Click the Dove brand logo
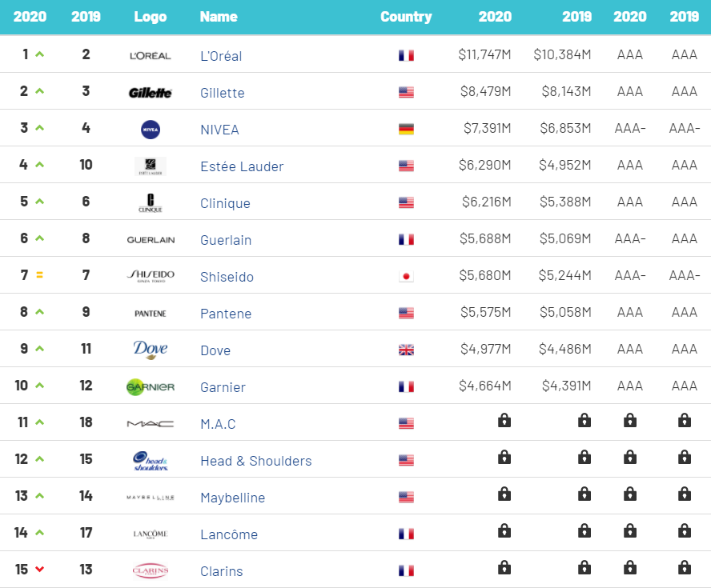 tap(151, 350)
